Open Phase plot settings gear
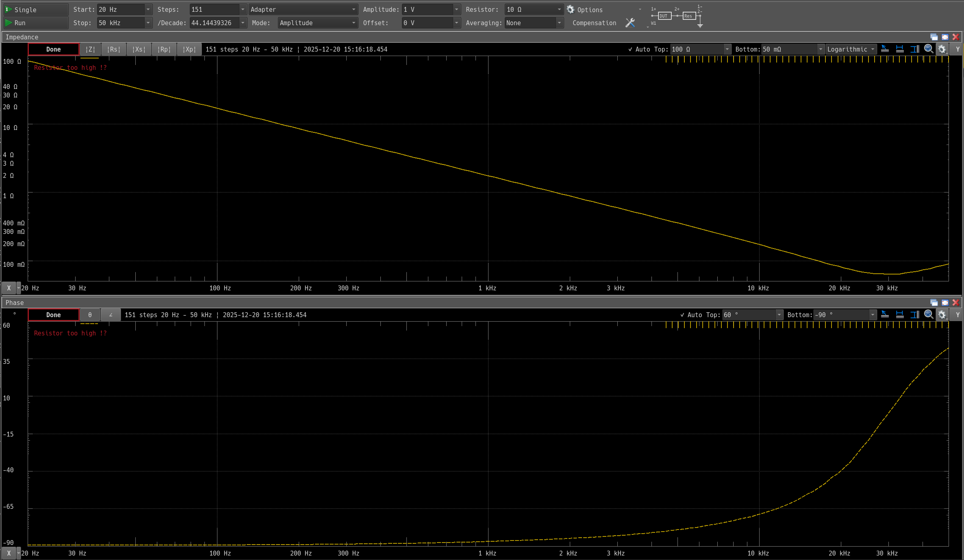The width and height of the screenshot is (964, 560). [942, 315]
